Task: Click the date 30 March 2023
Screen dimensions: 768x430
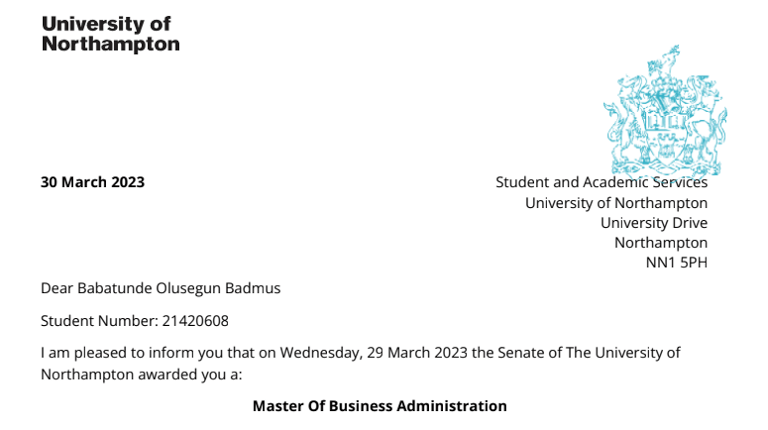Action: (x=93, y=182)
